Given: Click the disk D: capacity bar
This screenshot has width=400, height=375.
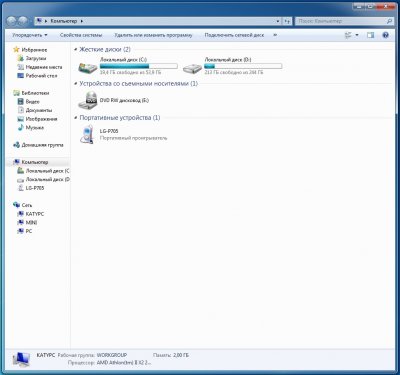Looking at the screenshot, I should click(x=243, y=66).
